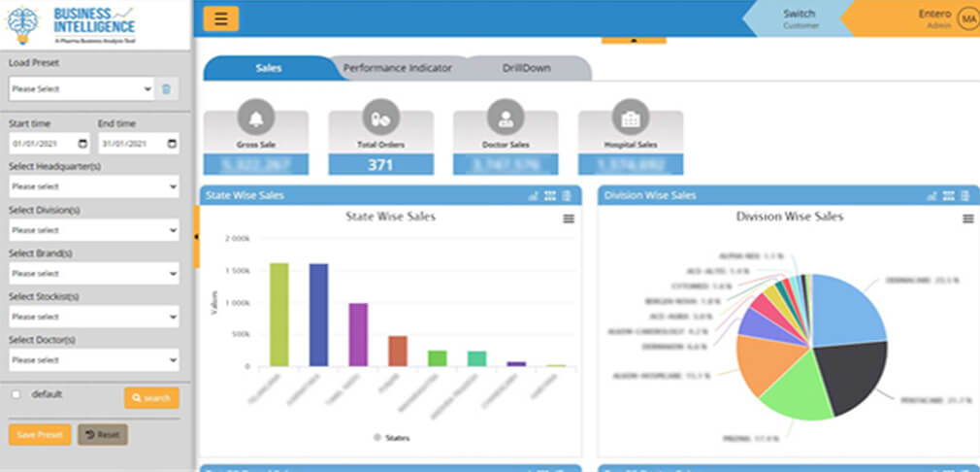Open State Wise Sales chart context menu
Image resolution: width=980 pixels, height=472 pixels.
tap(568, 219)
